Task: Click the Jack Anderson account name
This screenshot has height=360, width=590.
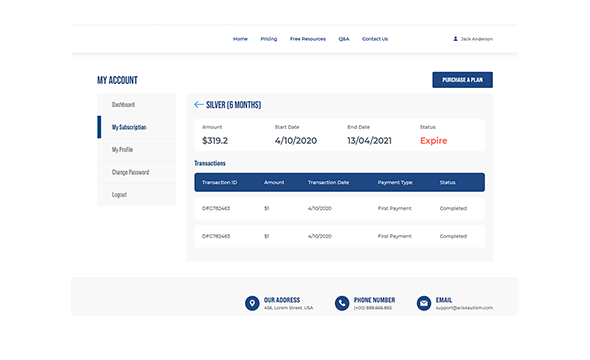Action: coord(477,39)
